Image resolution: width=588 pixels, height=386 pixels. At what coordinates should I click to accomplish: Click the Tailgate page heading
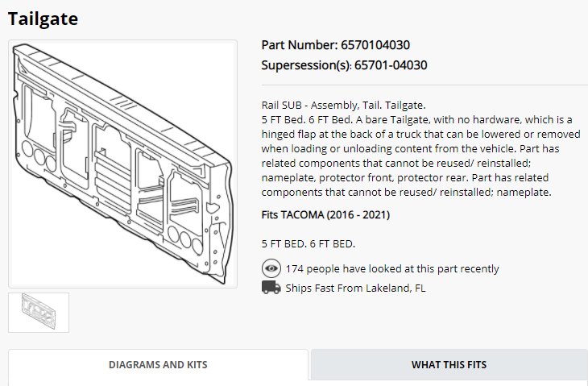(x=43, y=19)
